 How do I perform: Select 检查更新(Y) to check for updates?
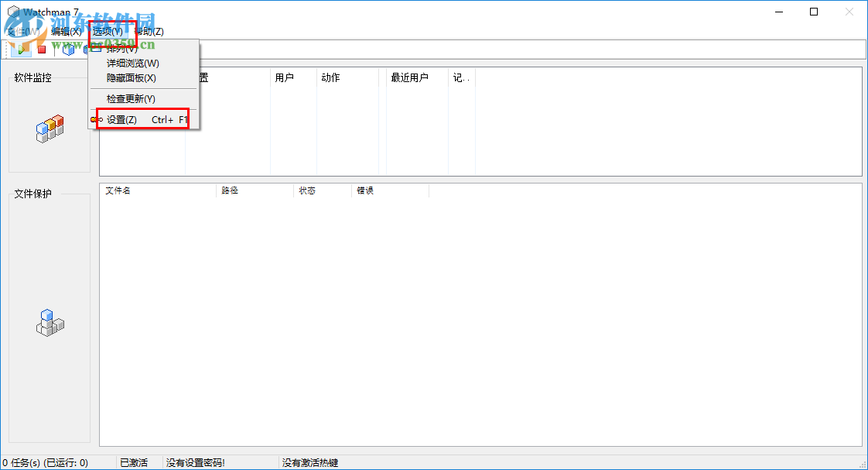coord(132,98)
